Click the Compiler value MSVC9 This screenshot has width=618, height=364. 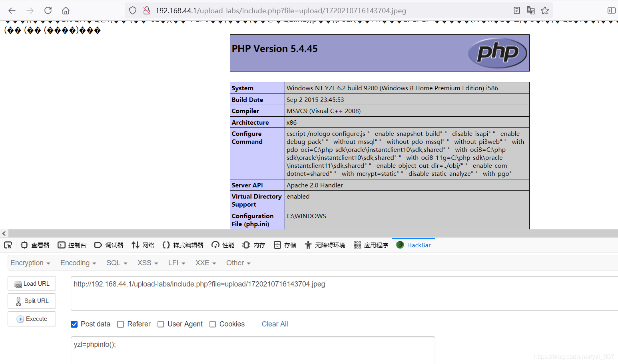coord(323,111)
